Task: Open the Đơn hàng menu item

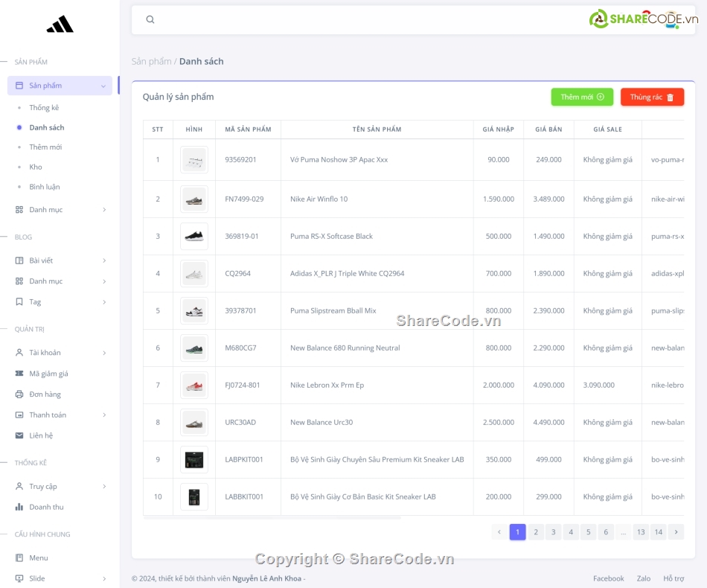Action: coord(45,394)
